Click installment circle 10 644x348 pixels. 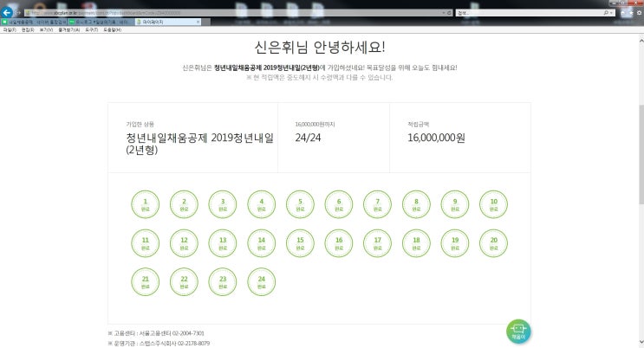click(x=494, y=204)
